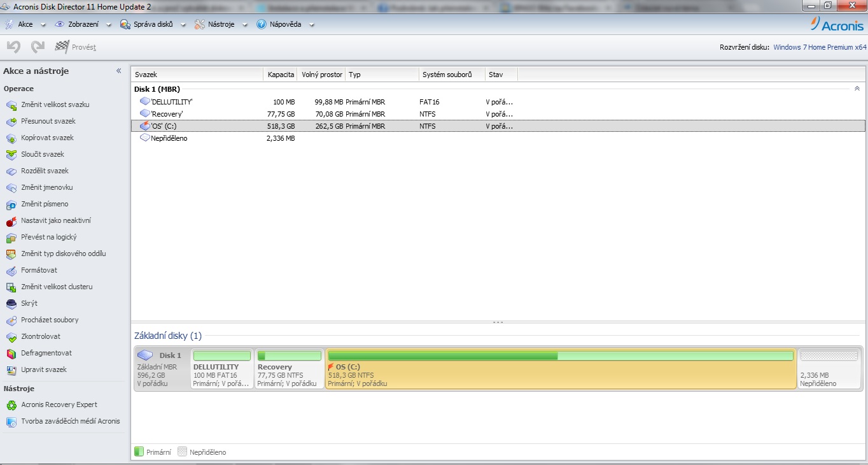The height and width of the screenshot is (465, 868).
Task: Select the 'OS' (C:) volume row
Action: 498,126
